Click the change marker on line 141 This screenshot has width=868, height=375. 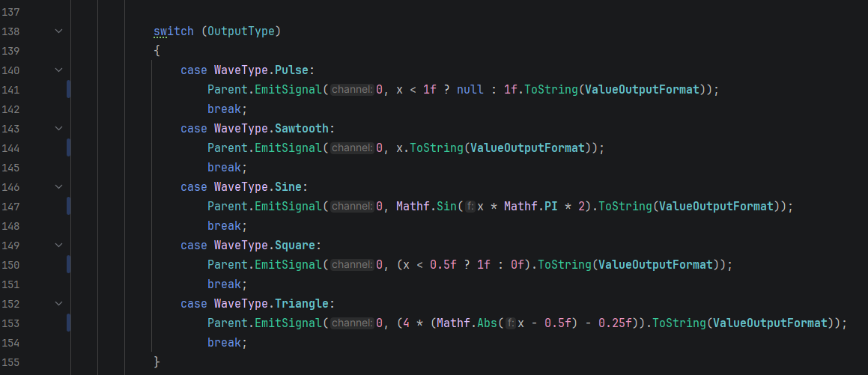pos(69,90)
